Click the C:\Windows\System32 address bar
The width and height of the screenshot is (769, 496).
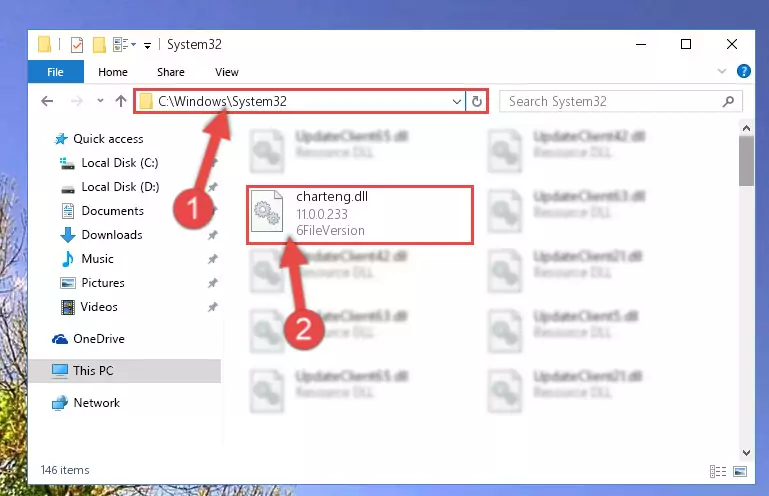click(299, 101)
